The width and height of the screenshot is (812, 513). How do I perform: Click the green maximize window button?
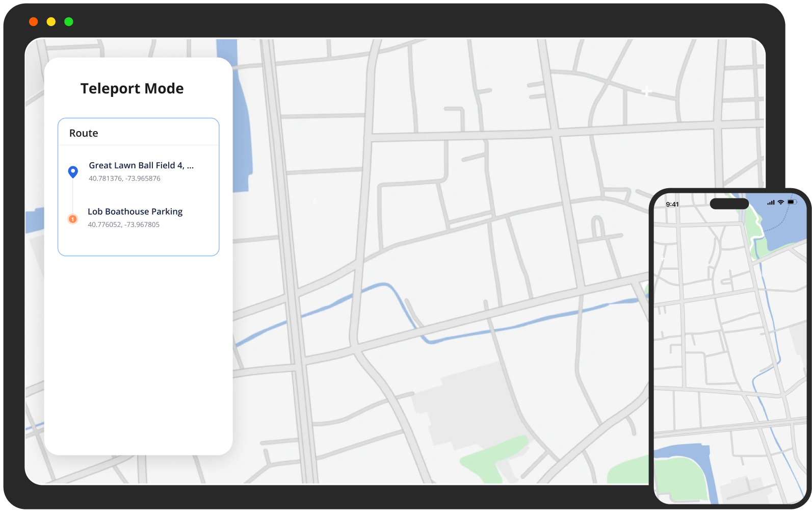(69, 21)
